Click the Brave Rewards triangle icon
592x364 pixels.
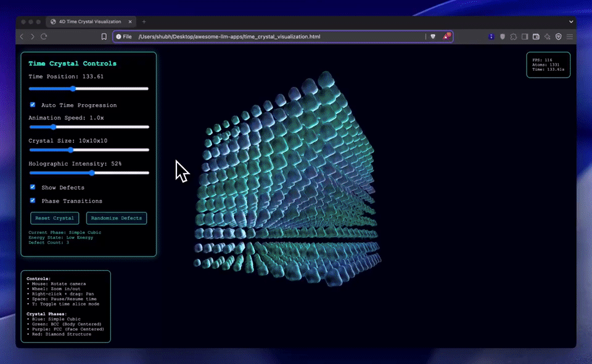click(x=446, y=37)
